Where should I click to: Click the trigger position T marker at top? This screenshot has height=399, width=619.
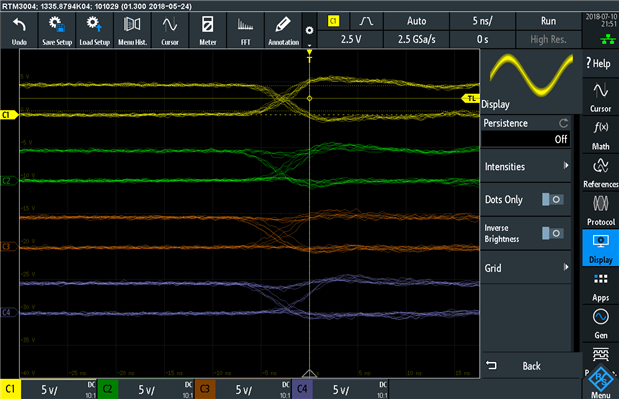click(x=310, y=56)
